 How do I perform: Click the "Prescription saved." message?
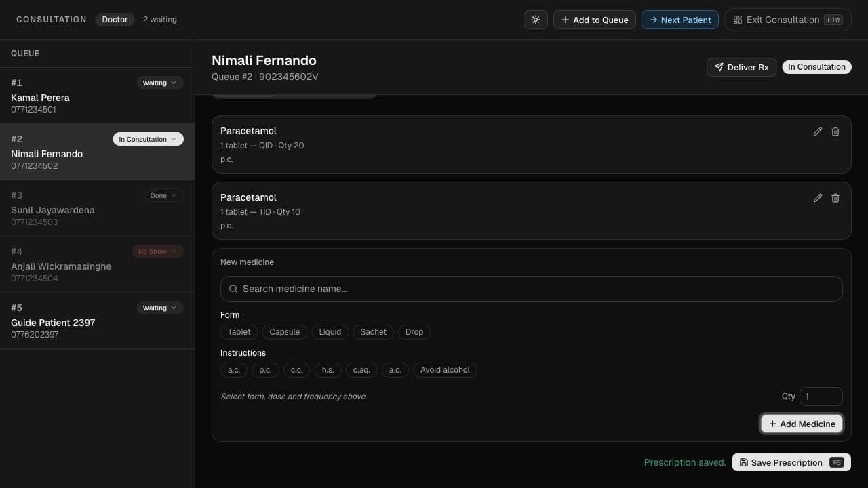tap(685, 462)
